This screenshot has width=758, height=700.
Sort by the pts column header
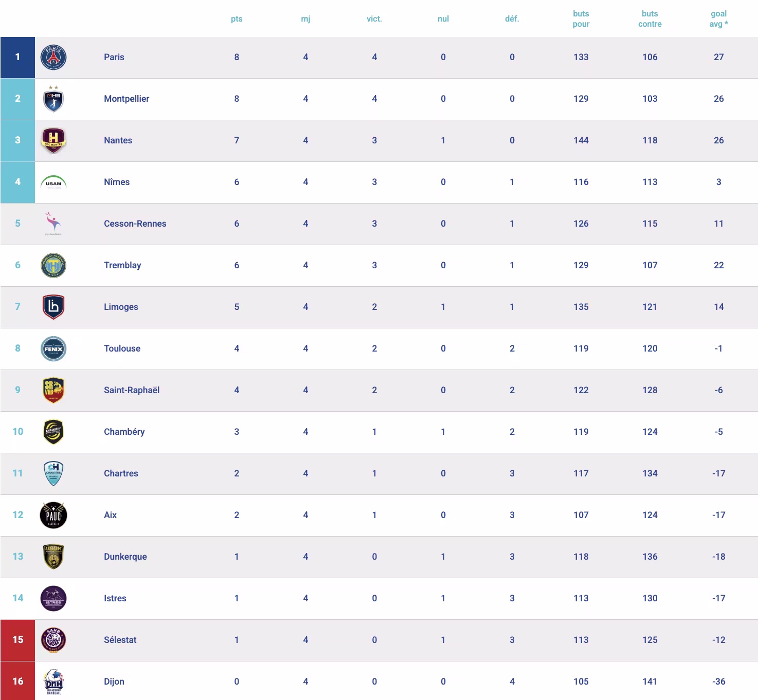[x=237, y=19]
